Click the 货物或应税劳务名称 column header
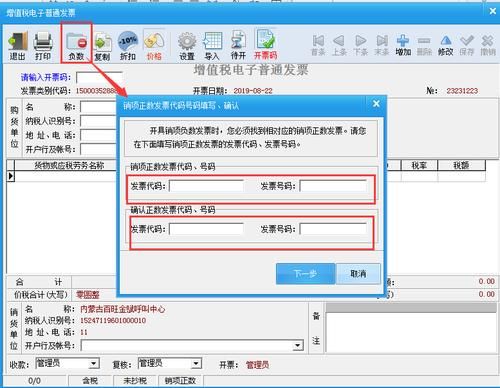500x388 pixels. click(69, 165)
